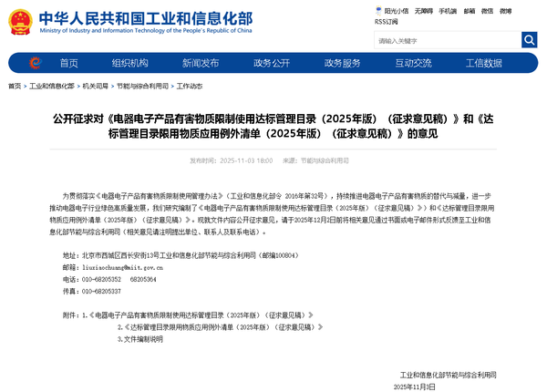Click the 微博 link at top
The height and width of the screenshot is (392, 547).
pyautogui.click(x=505, y=11)
